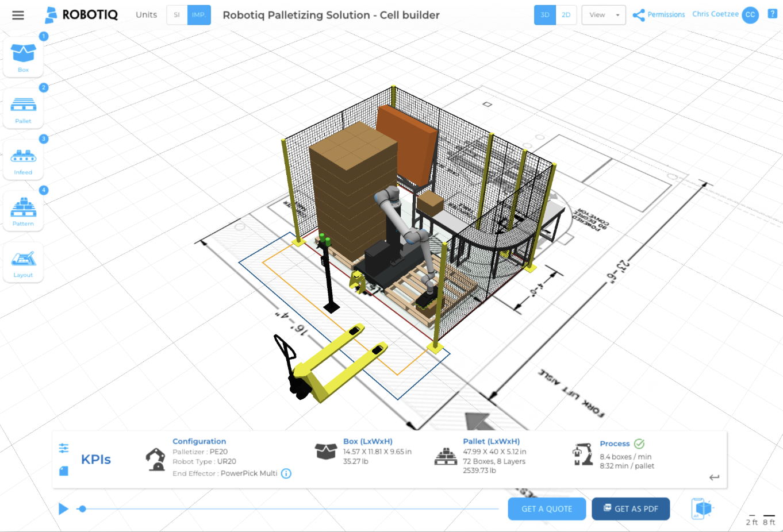Click the PowerPick Multi end effector text
The height and width of the screenshot is (532, 783).
pyautogui.click(x=249, y=473)
